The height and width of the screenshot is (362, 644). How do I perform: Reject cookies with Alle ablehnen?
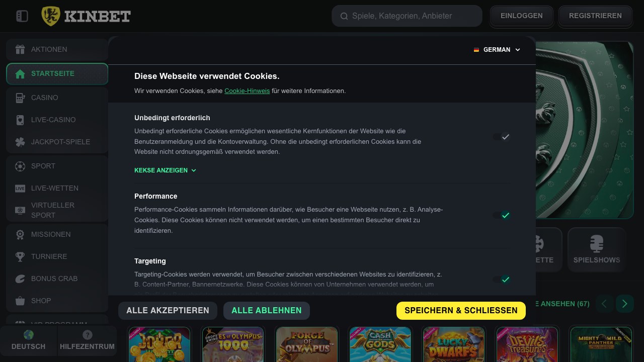point(267,311)
